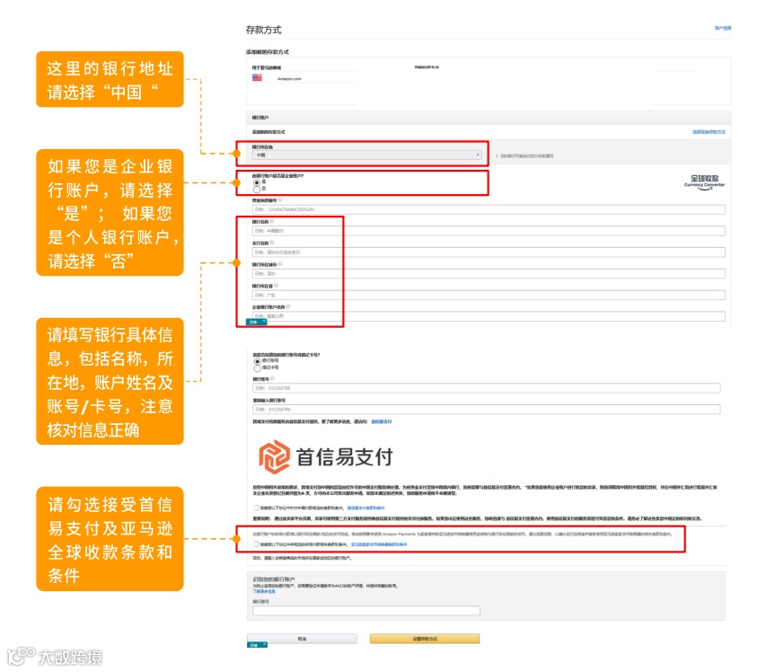This screenshot has width=784, height=672.
Task: Click the re-enter bank account number field
Action: click(487, 410)
